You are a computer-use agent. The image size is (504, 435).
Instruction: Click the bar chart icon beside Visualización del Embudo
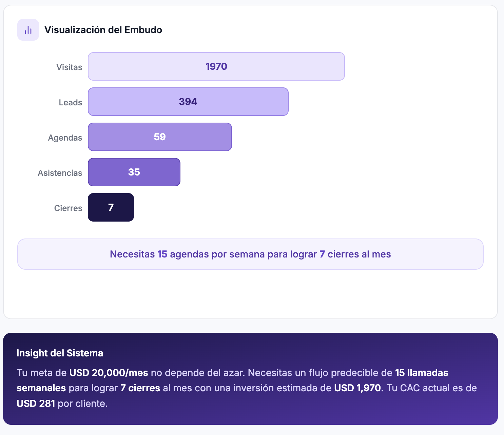28,30
